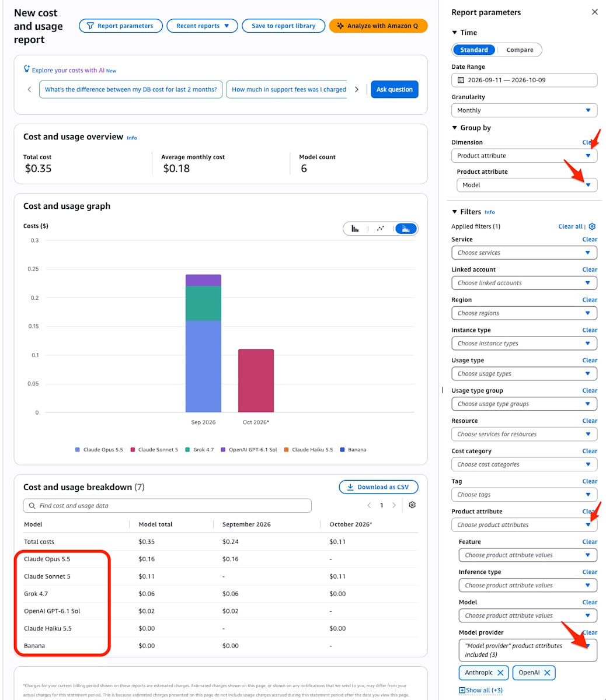Click the calendar icon in Date Range
606x700 pixels.
461,80
